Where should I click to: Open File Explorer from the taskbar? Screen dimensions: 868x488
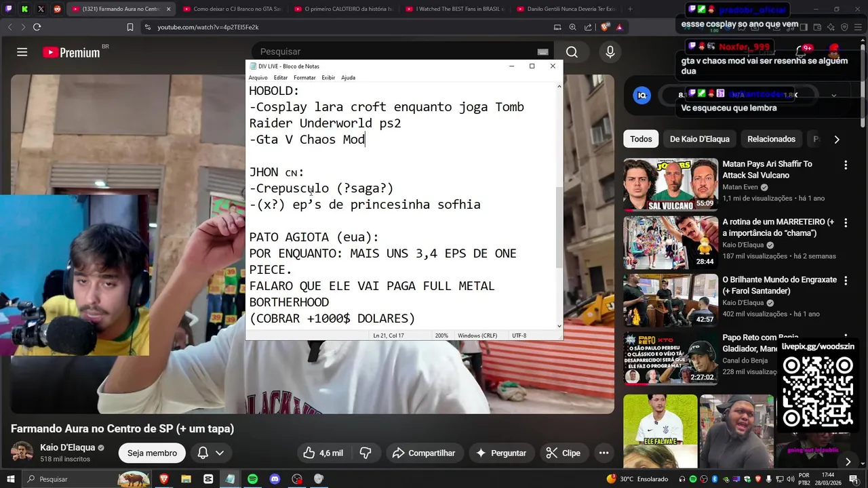click(x=186, y=479)
